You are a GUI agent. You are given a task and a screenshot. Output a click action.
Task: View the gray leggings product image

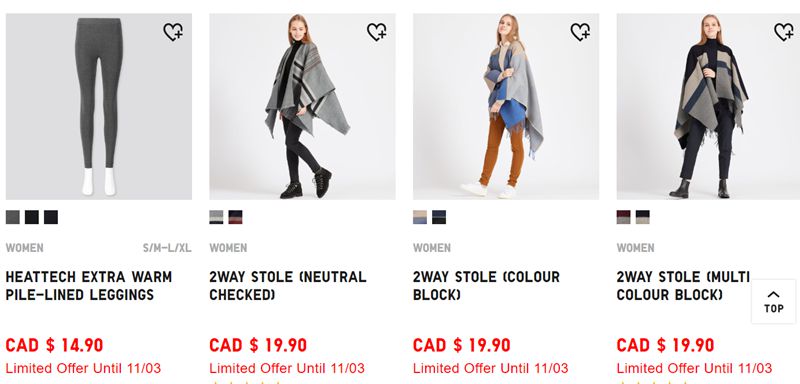(99, 107)
